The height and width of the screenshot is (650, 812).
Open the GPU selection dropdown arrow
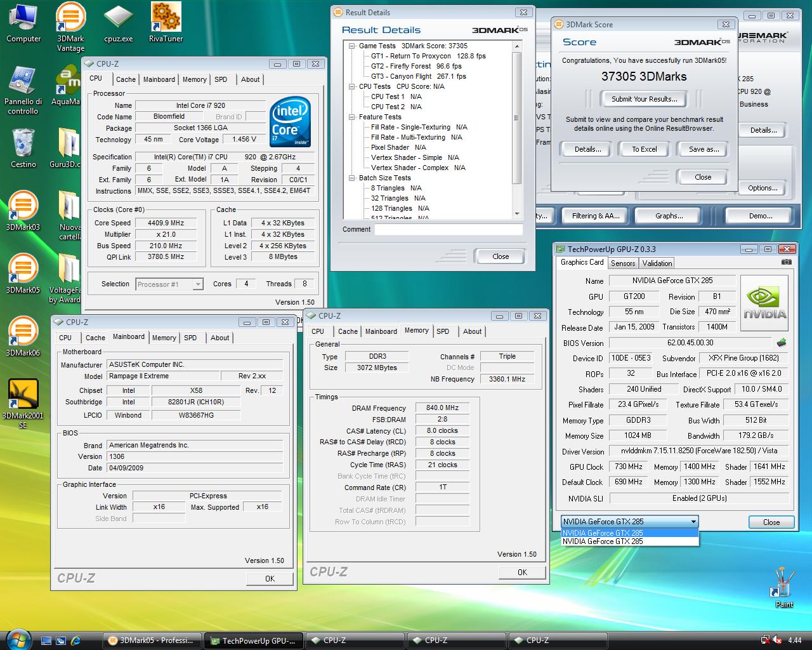pos(693,522)
